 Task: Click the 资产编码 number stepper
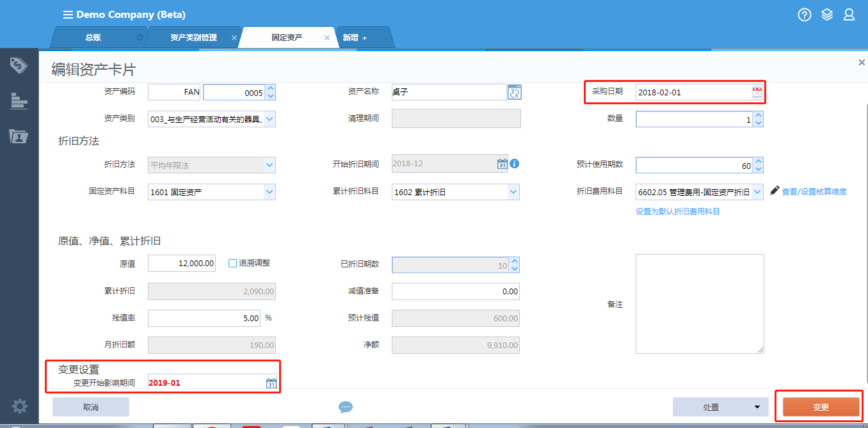[270, 92]
